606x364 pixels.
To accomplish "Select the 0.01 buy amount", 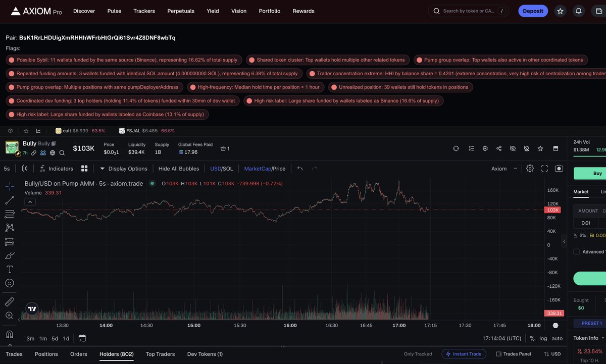I will (x=586, y=223).
